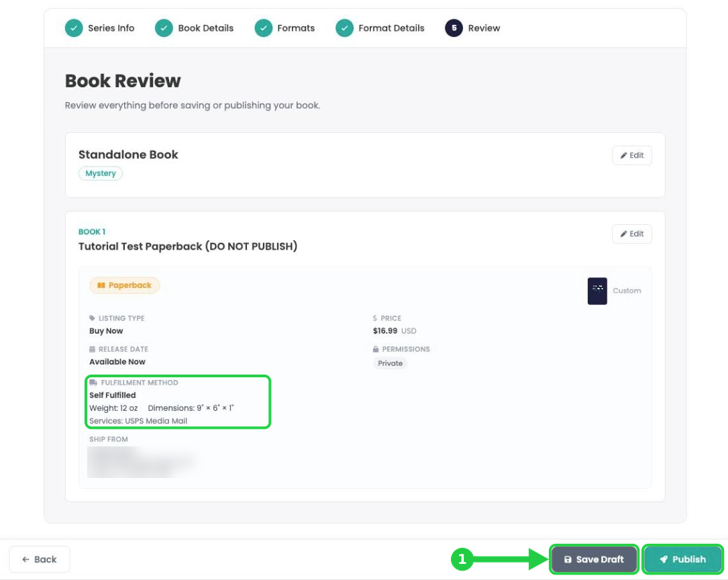Edit the Standalone Book series info
This screenshot has width=728, height=580.
pos(632,155)
